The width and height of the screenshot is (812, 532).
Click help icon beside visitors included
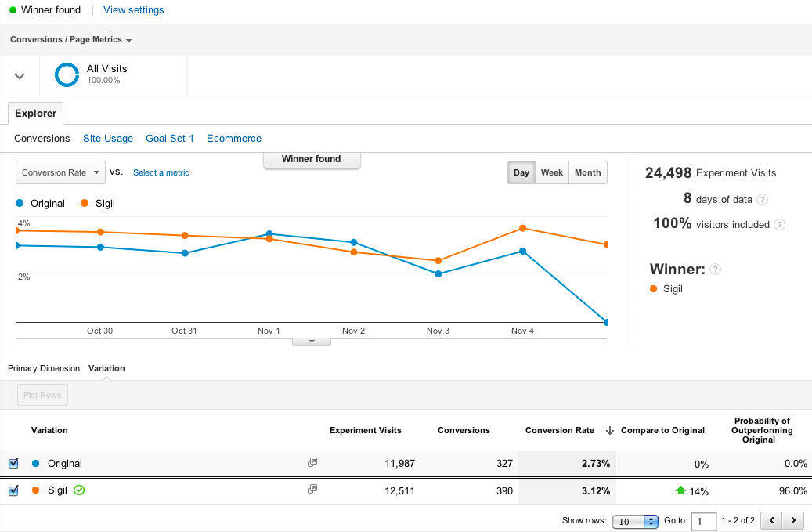tap(779, 224)
